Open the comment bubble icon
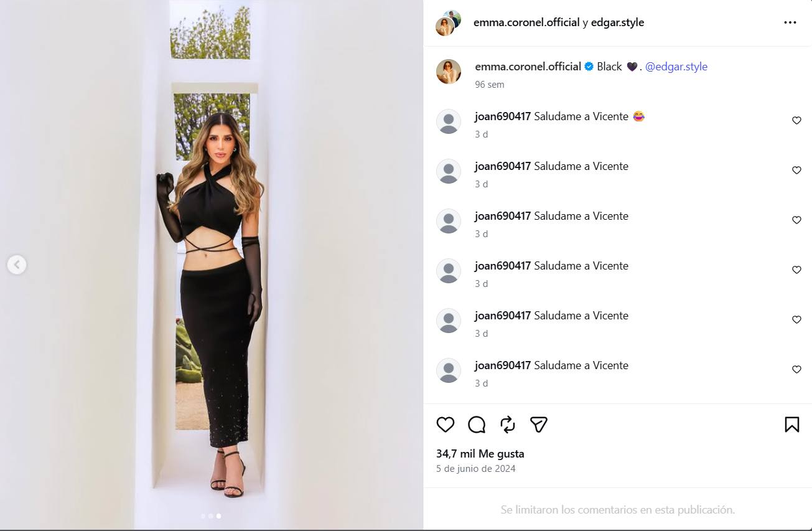812x531 pixels. click(477, 425)
